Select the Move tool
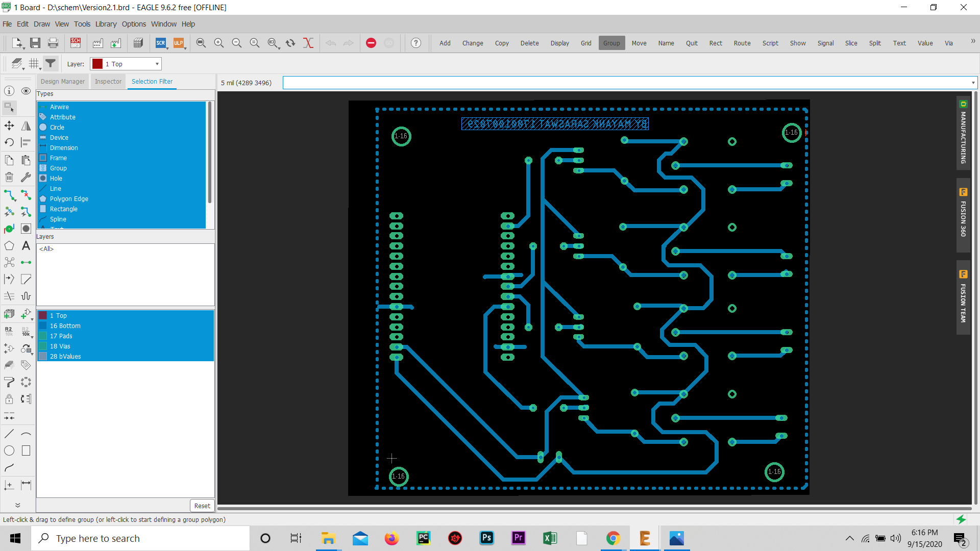Screen dimensions: 980x551 point(638,42)
